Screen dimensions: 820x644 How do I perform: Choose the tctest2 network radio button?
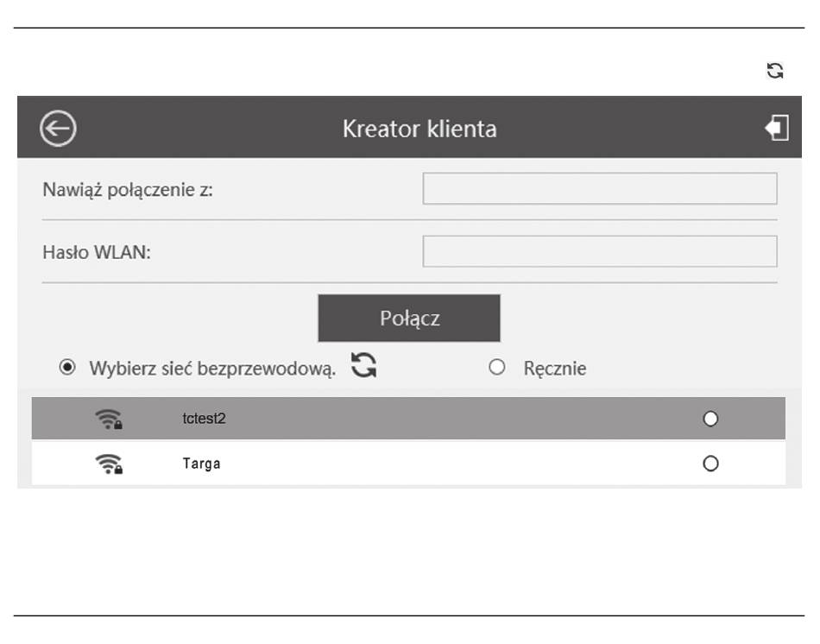pos(710,419)
